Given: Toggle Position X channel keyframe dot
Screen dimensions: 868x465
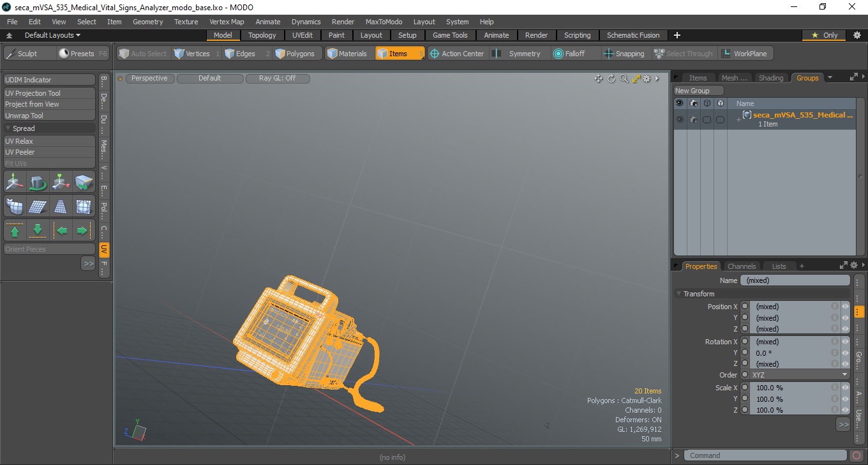Looking at the screenshot, I should (745, 307).
